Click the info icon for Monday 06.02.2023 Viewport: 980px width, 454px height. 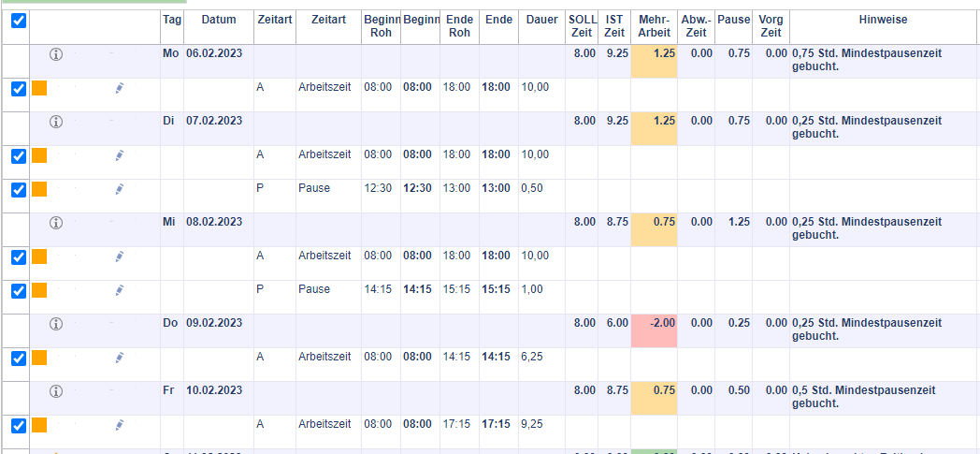pyautogui.click(x=55, y=54)
